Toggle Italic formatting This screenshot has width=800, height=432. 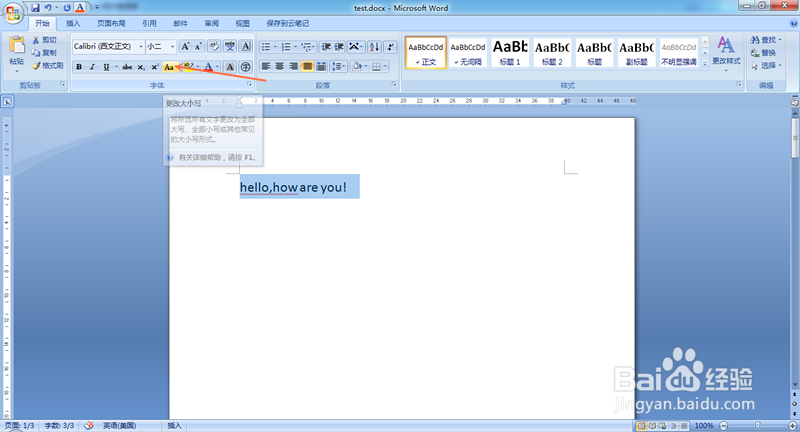pos(92,67)
